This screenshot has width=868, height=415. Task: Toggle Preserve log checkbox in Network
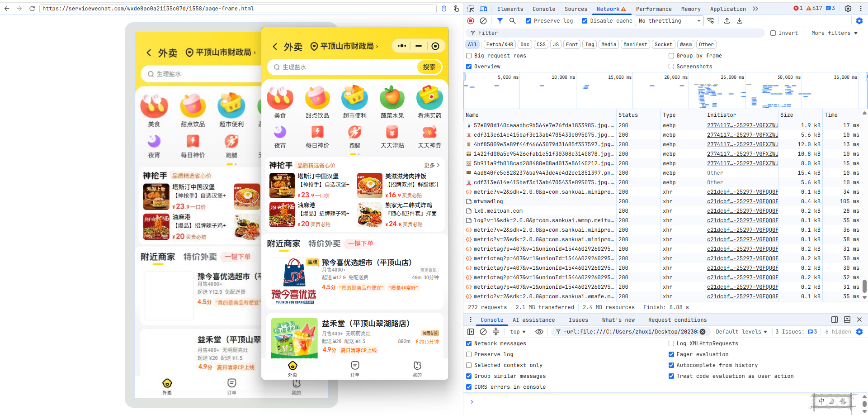pos(528,21)
